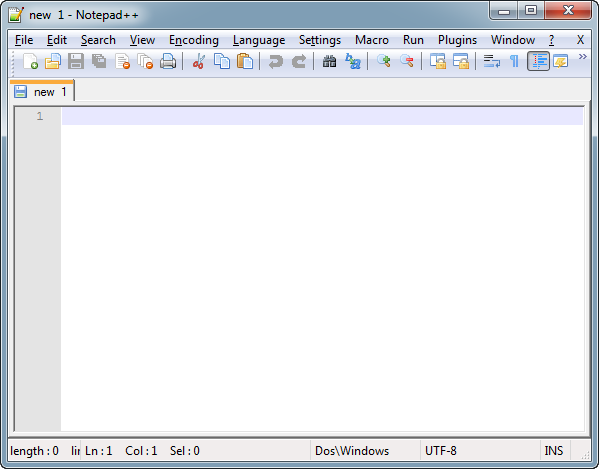The height and width of the screenshot is (469, 599).
Task: Click line number 1 in the margin
Action: coord(40,116)
